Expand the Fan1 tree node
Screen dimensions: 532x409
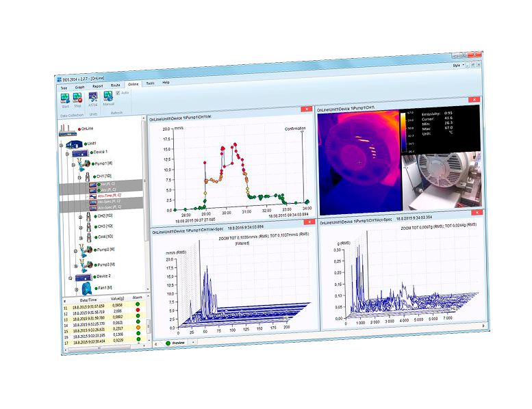pyautogui.click(x=77, y=290)
